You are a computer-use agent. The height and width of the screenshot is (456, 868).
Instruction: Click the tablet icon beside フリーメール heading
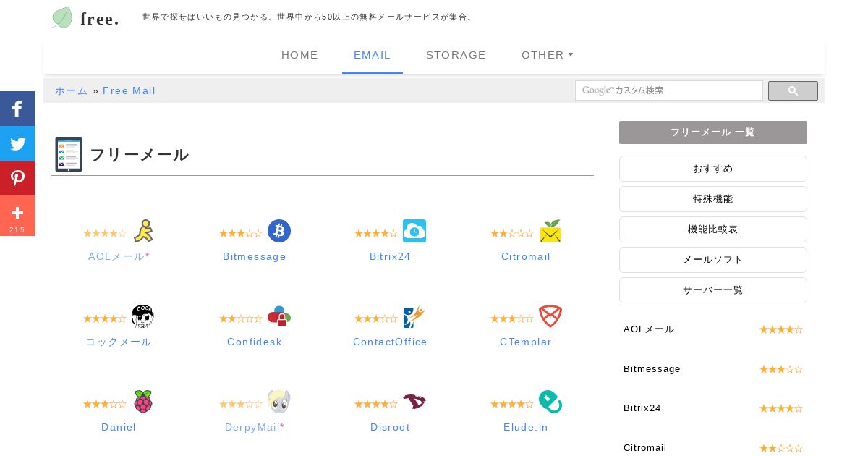click(69, 154)
